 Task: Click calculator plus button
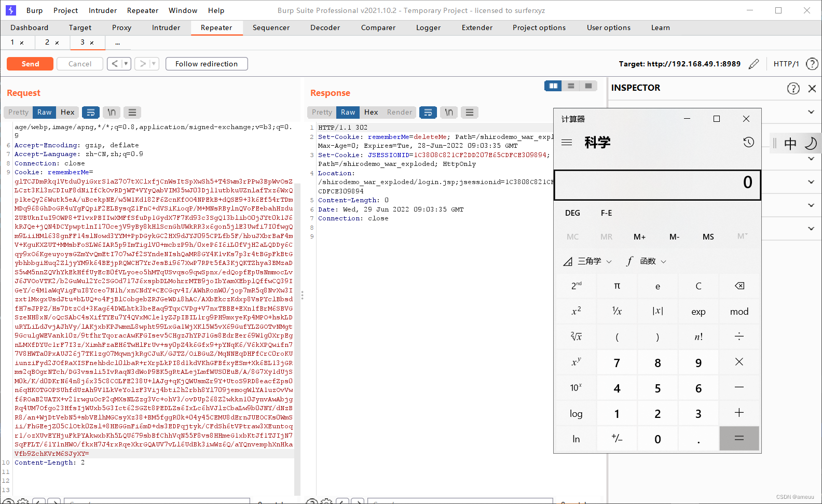click(x=739, y=413)
